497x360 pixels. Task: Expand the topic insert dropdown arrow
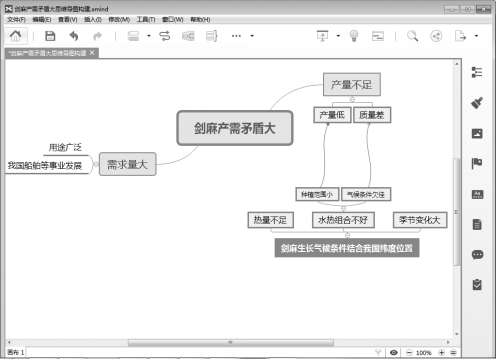[149, 36]
